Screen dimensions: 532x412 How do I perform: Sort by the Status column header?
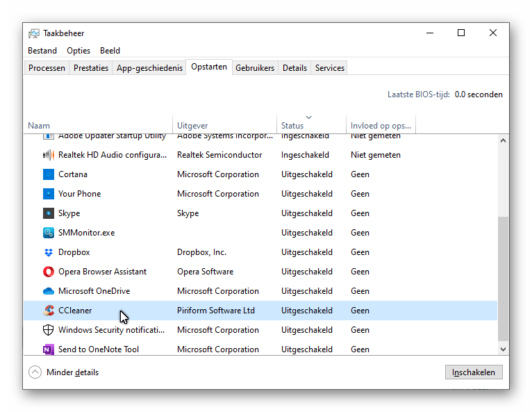pos(311,124)
